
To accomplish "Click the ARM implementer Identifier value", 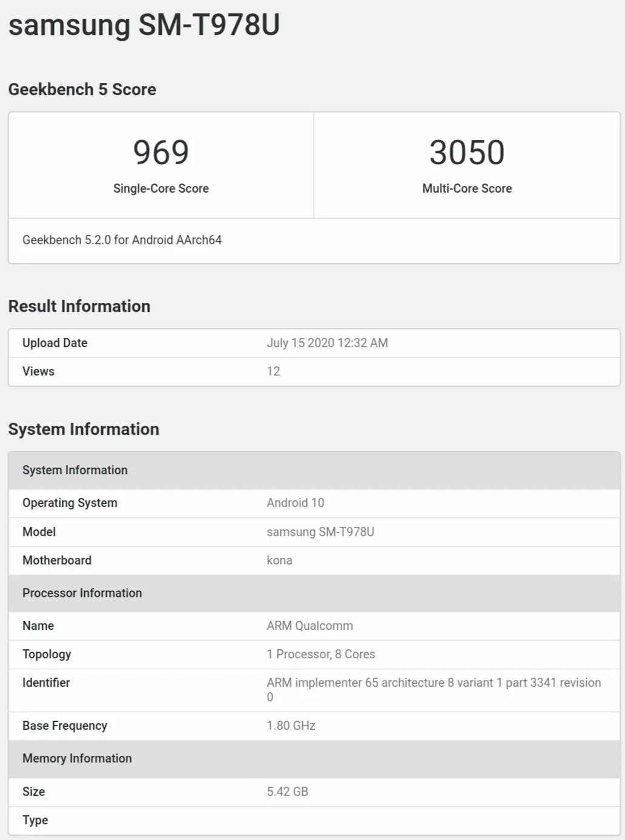I will pos(434,690).
